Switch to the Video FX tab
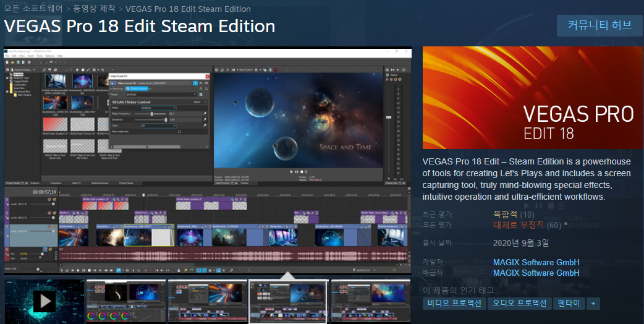 77,183
